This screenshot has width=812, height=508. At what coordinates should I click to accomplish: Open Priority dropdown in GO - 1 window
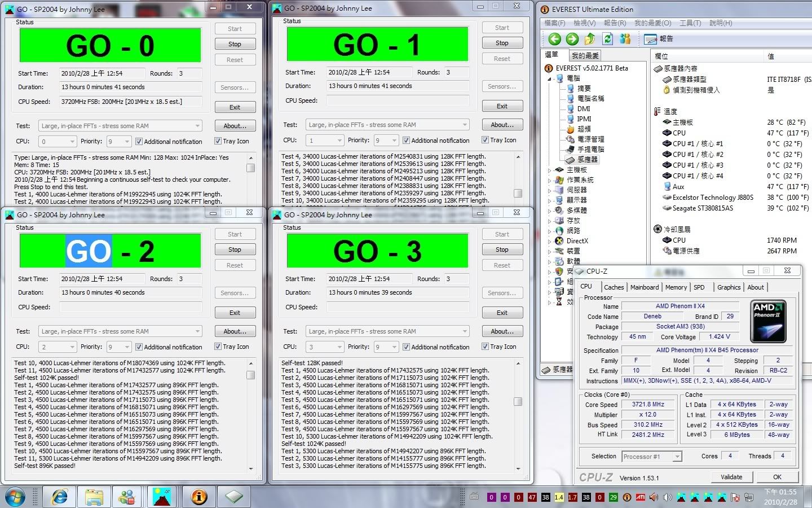click(386, 141)
